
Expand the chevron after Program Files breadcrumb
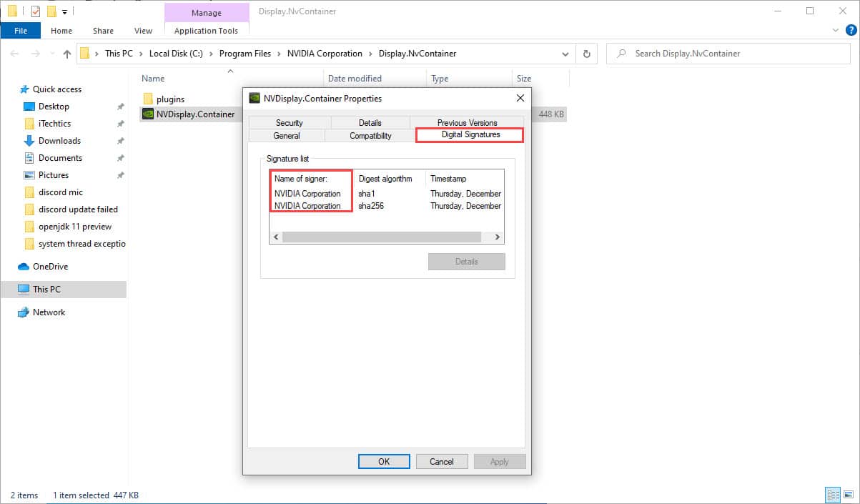[x=280, y=54]
